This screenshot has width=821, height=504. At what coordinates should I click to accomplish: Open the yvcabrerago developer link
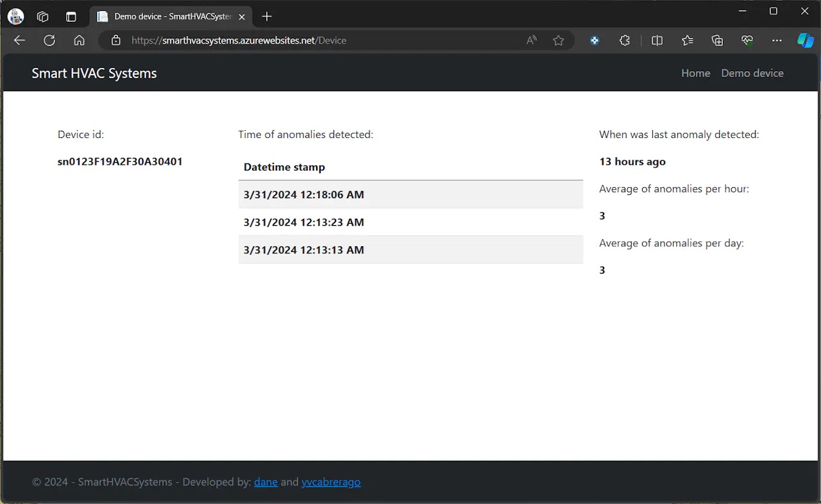[x=331, y=482]
